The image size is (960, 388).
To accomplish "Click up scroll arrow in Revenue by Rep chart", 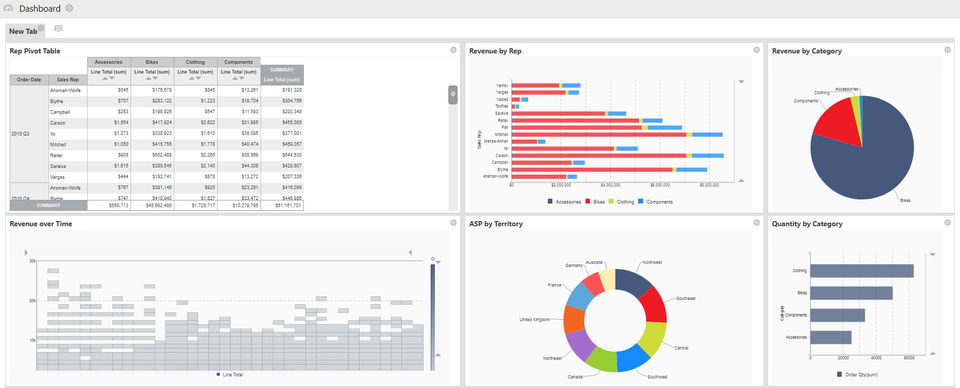I will pyautogui.click(x=741, y=181).
